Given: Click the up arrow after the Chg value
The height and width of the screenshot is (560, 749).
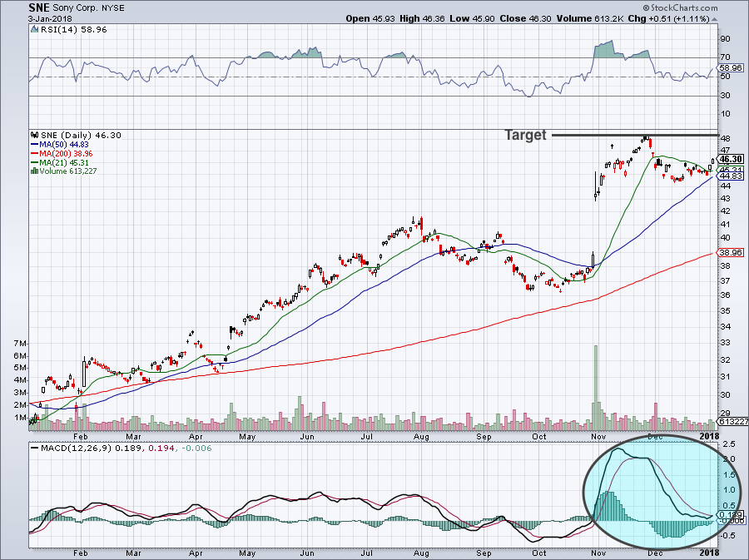Looking at the screenshot, I should pyautogui.click(x=715, y=19).
